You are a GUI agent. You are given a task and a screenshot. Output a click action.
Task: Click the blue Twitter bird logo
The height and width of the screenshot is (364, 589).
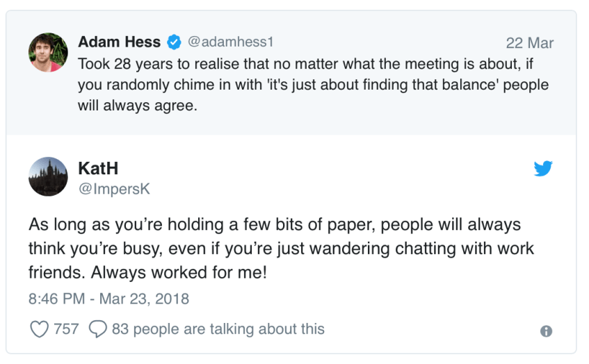pyautogui.click(x=543, y=168)
